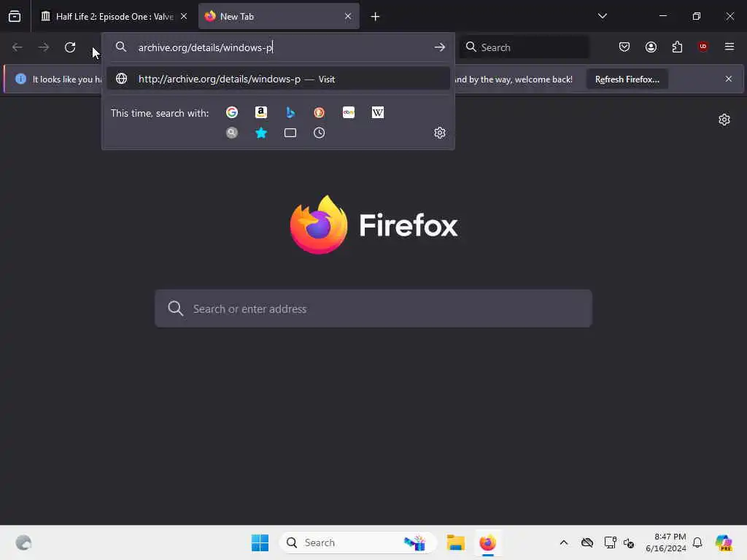747x560 pixels.
Task: Search this time with DuckDuckGo
Action: (x=320, y=112)
